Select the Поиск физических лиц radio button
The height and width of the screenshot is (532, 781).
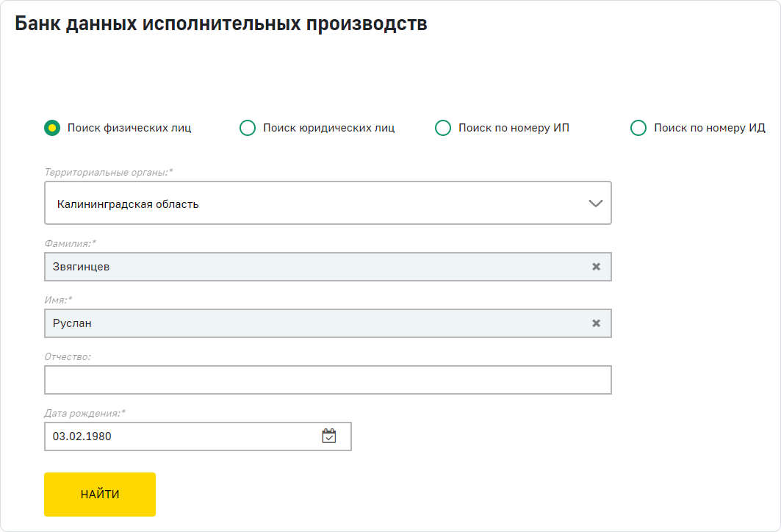click(x=52, y=128)
